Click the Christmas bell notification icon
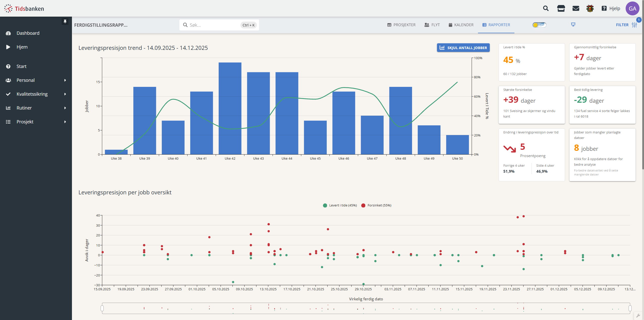The image size is (644, 320). coord(590,9)
